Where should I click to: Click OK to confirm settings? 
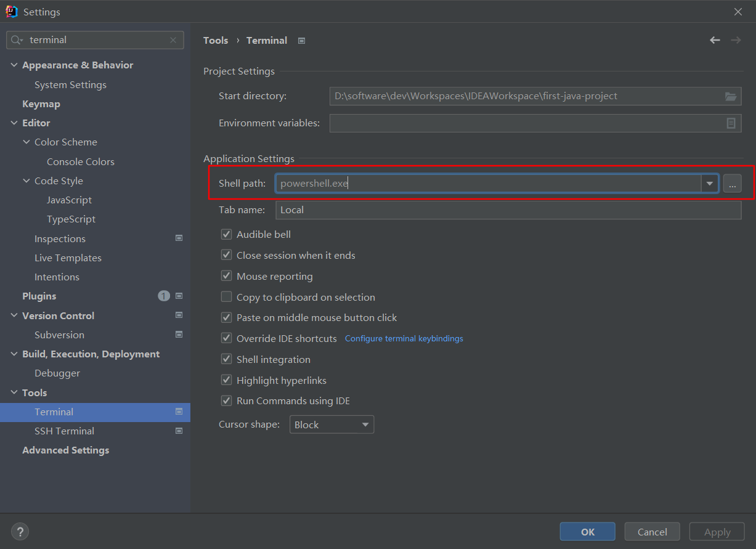pyautogui.click(x=587, y=532)
